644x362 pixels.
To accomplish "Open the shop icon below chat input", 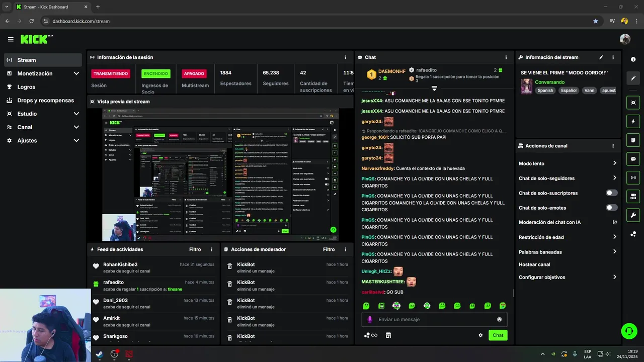I will (388, 335).
